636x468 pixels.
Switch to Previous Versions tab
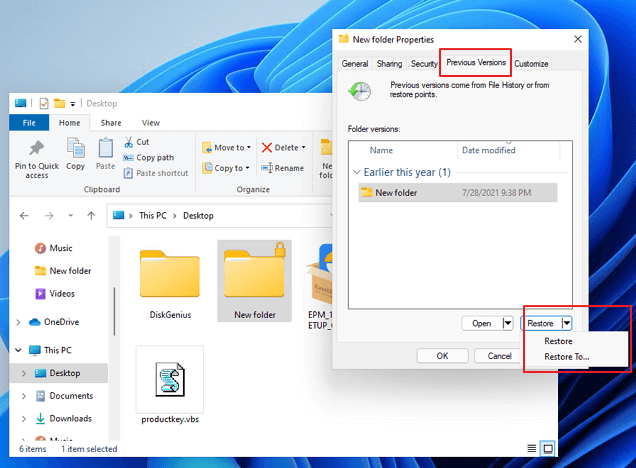[x=476, y=62]
